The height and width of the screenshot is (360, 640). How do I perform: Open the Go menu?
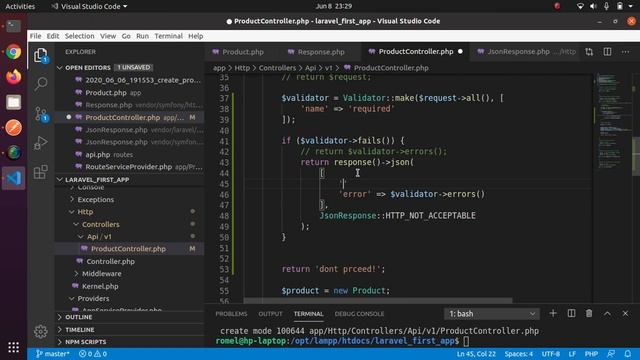(x=126, y=36)
